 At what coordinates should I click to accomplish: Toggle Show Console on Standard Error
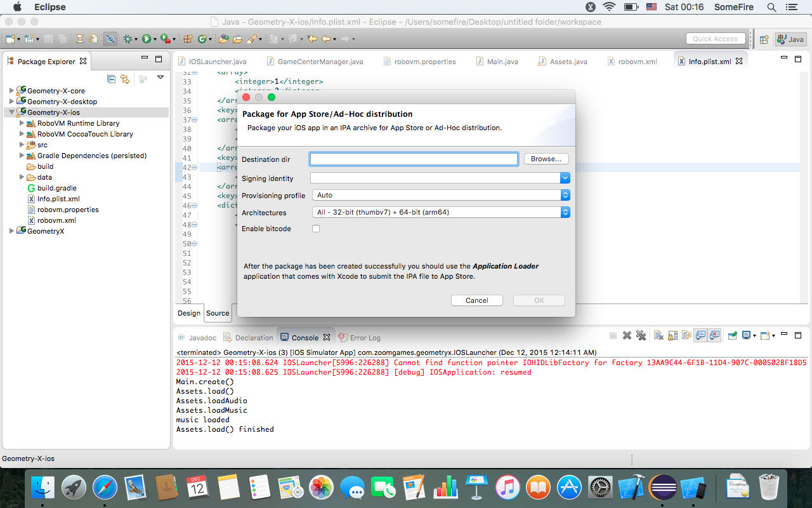tap(714, 335)
